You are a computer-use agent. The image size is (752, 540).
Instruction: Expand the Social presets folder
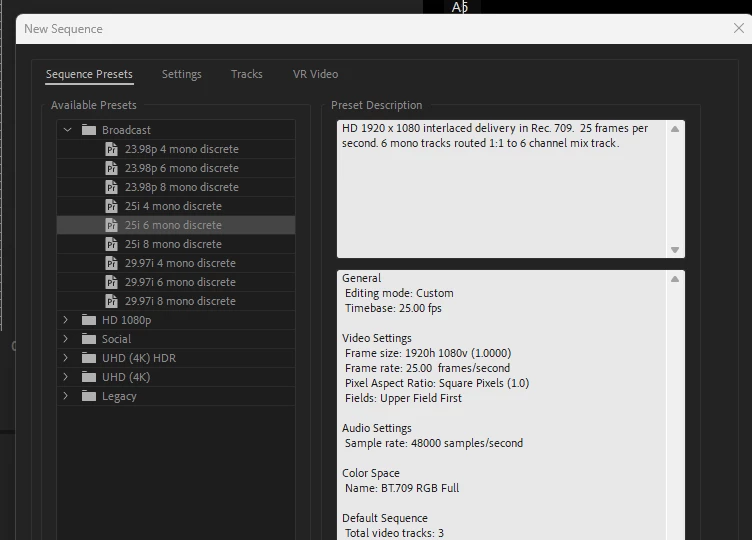point(66,339)
